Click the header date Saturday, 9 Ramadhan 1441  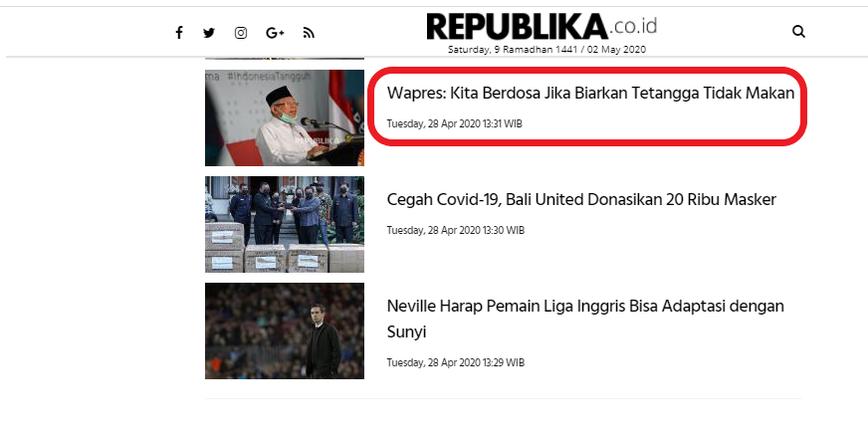pyautogui.click(x=513, y=49)
